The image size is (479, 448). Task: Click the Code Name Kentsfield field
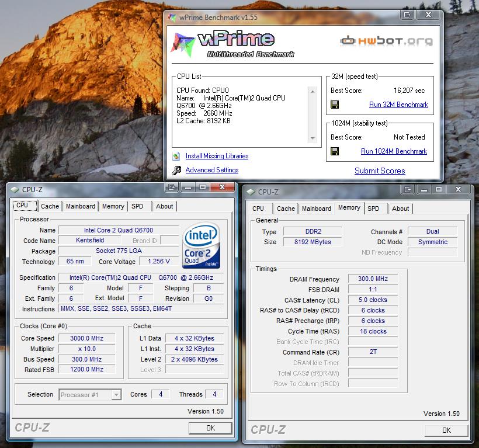pos(90,240)
